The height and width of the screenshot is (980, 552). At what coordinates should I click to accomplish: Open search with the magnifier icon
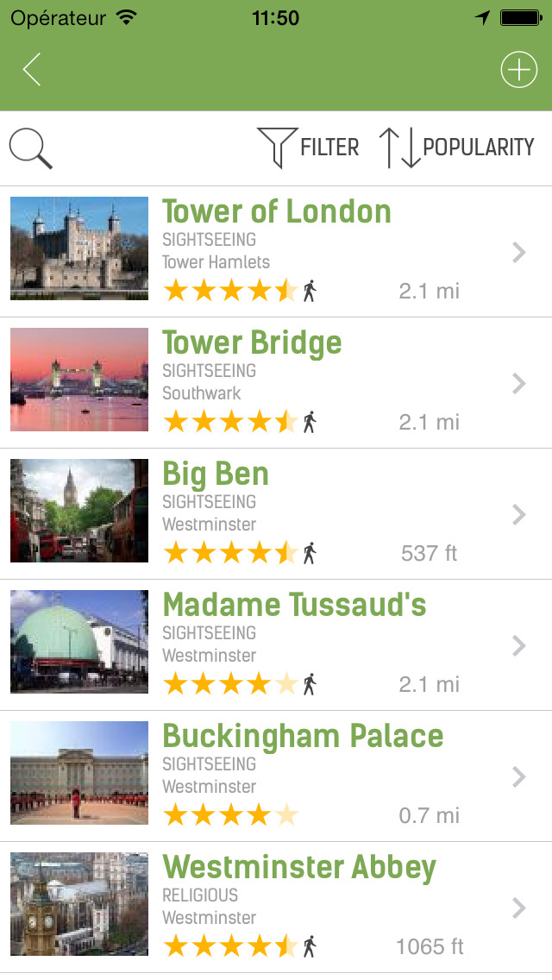(31, 148)
